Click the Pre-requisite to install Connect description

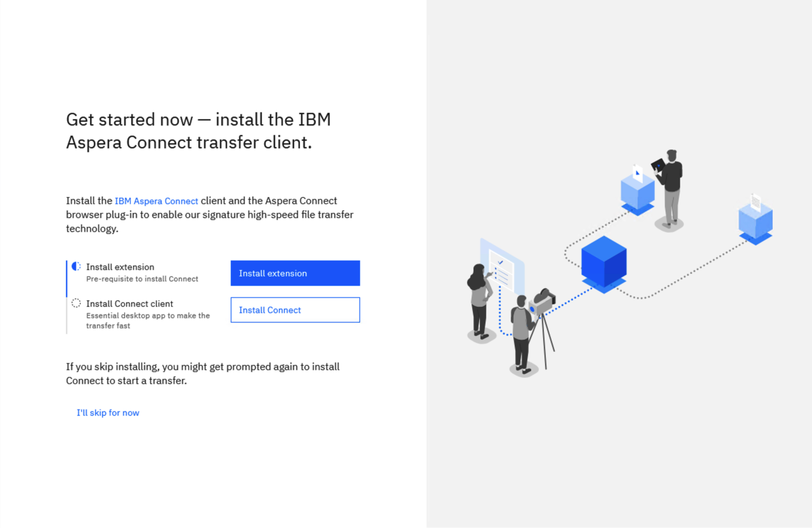click(142, 279)
